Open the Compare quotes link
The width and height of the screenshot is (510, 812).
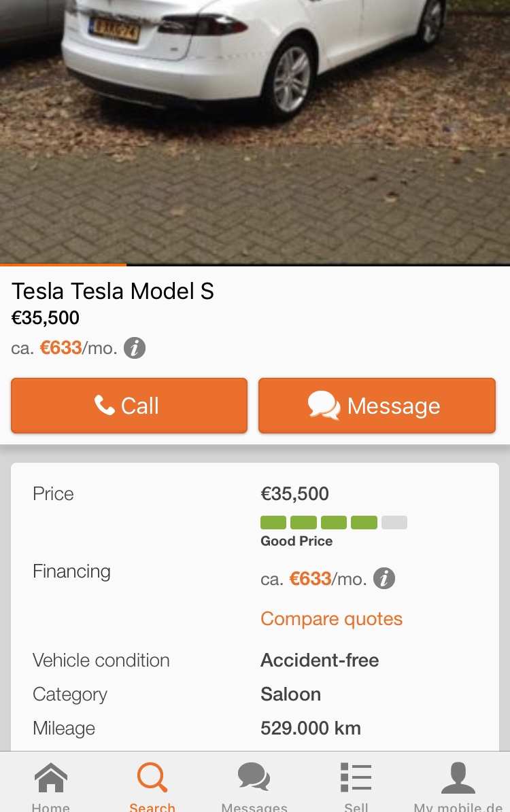point(331,619)
